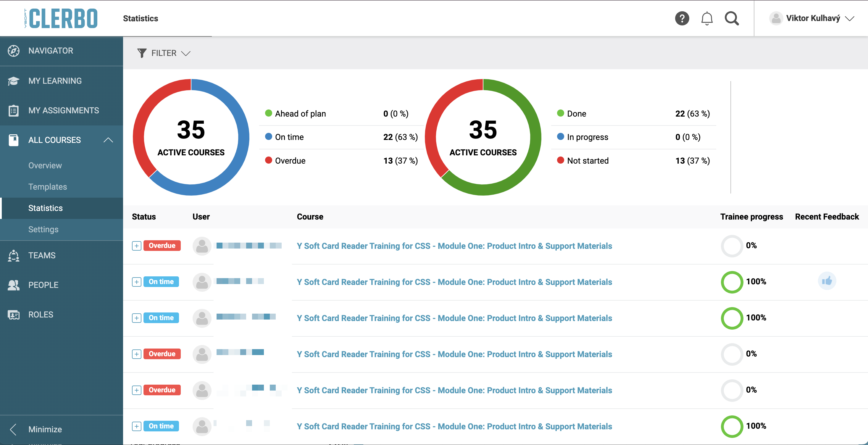Click the On time legend entry
The image size is (868, 445).
341,137
